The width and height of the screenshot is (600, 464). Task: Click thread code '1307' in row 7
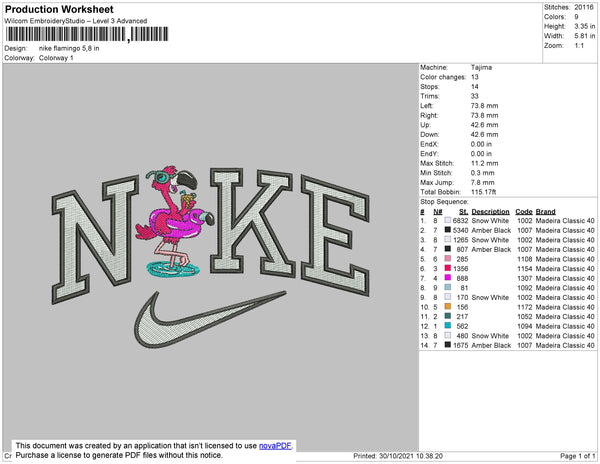(525, 278)
